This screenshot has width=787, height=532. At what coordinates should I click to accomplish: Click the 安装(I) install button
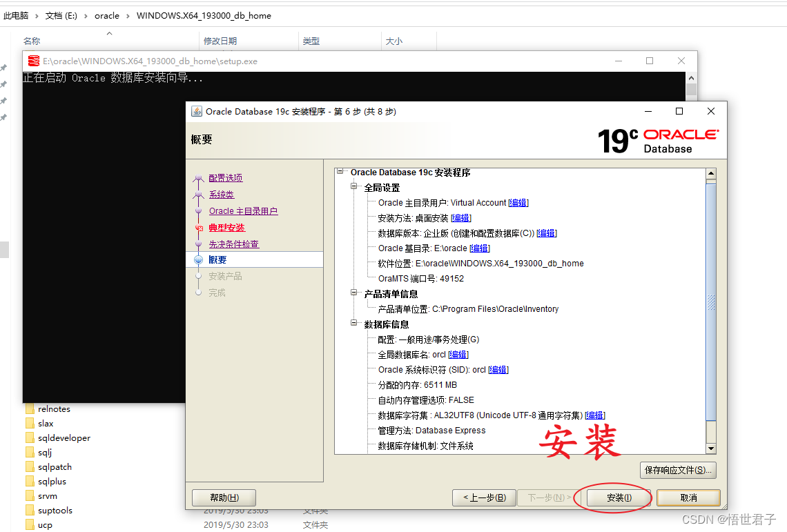[x=619, y=497]
